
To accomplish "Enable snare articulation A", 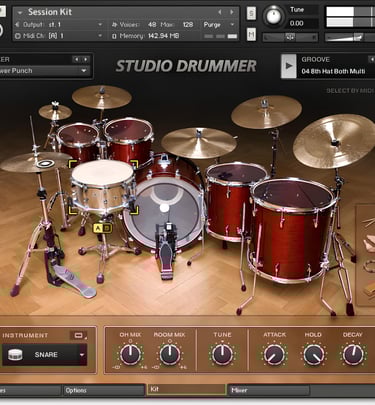I will (98, 228).
